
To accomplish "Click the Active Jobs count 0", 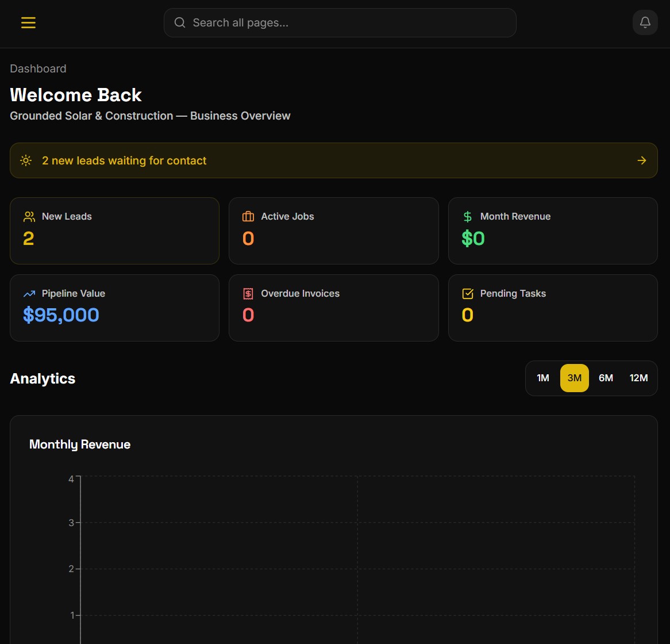I will coord(248,239).
